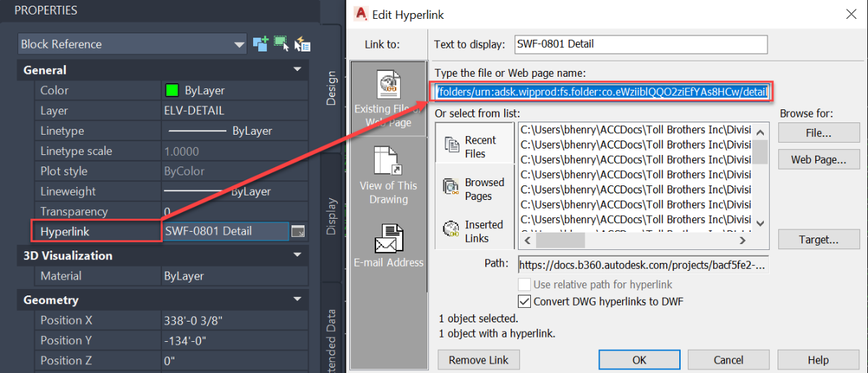Confirm with the OK button
This screenshot has width=868, height=373.
tap(639, 360)
